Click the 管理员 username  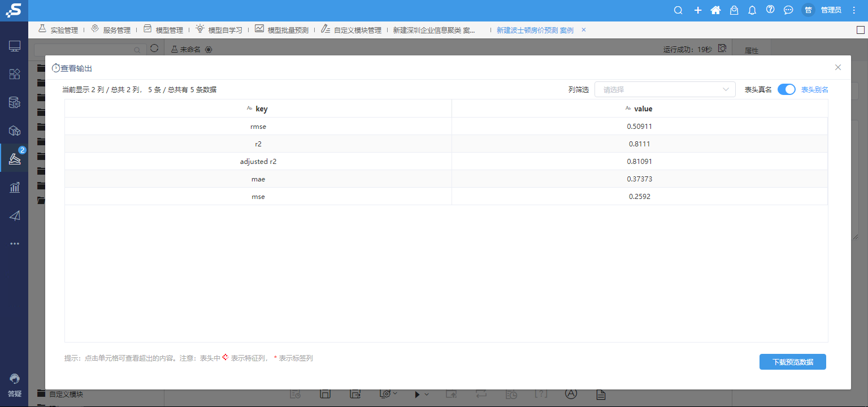click(831, 10)
